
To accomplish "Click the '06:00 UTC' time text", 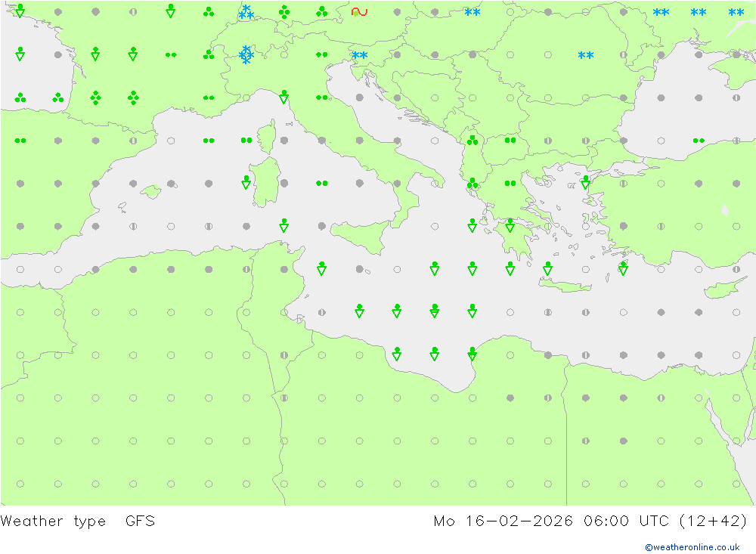I will 626,522.
